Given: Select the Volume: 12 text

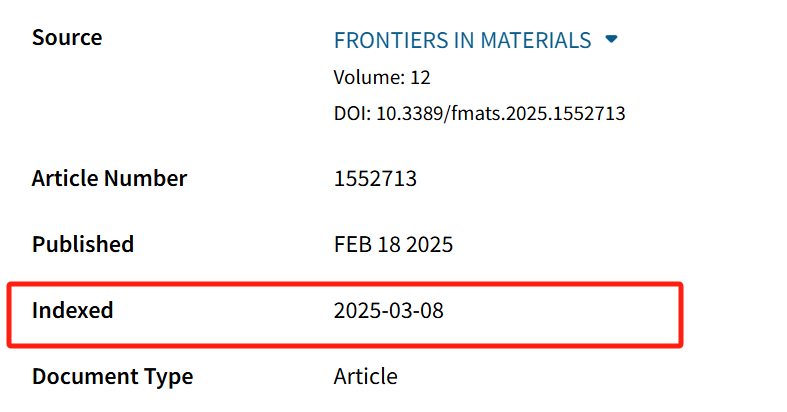Looking at the screenshot, I should 381,77.
